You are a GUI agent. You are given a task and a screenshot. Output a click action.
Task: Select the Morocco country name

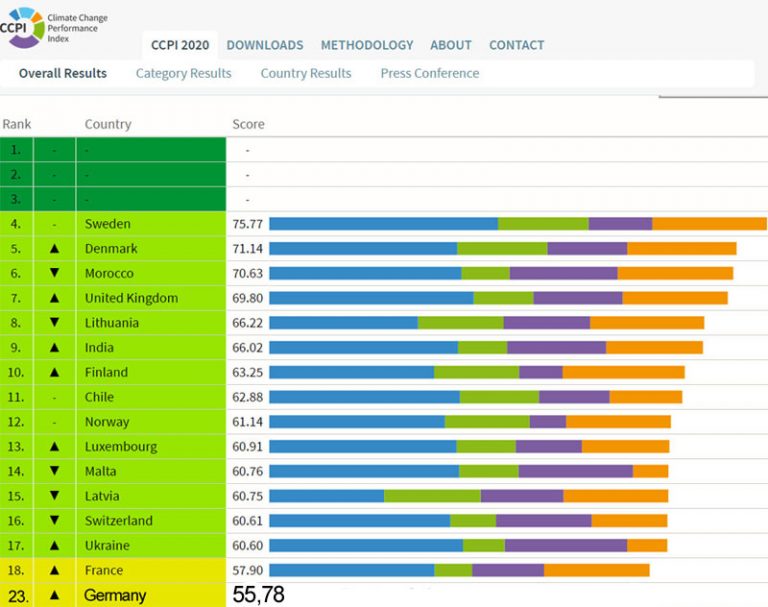109,273
